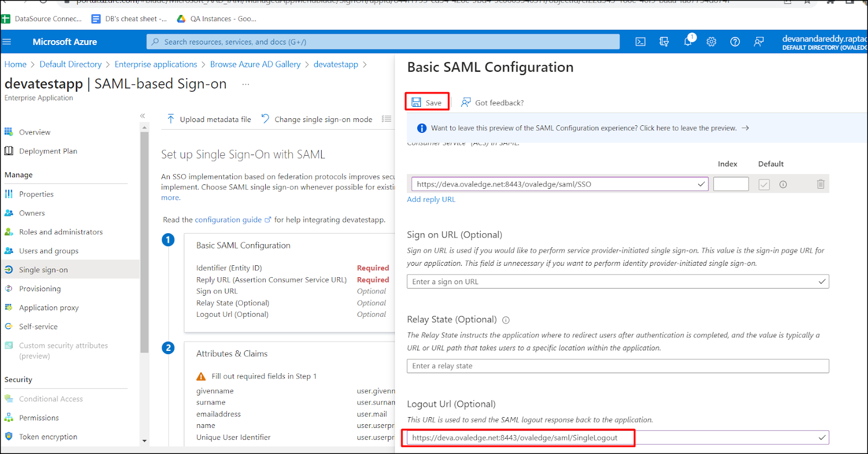Click the search magnifier icon in Azure search
The image size is (868, 454).
[156, 42]
